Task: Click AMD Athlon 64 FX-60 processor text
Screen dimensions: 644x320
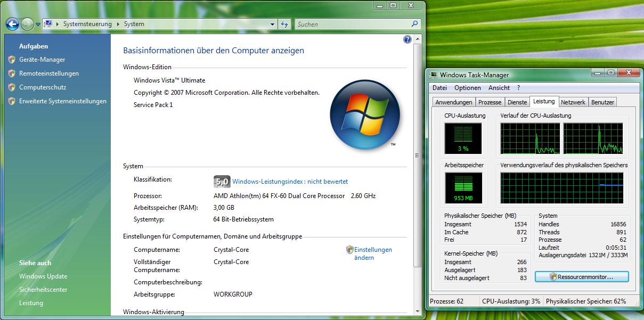Action: click(279, 196)
